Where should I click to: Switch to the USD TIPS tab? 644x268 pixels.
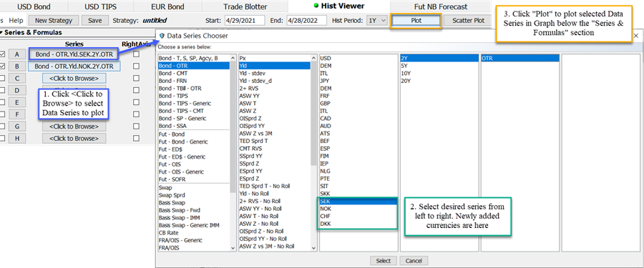(101, 6)
